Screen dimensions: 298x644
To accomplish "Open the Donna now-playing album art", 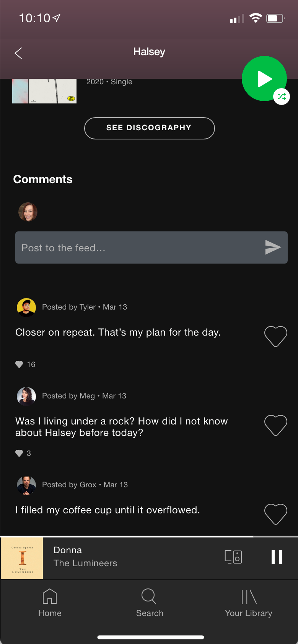I will click(x=22, y=558).
